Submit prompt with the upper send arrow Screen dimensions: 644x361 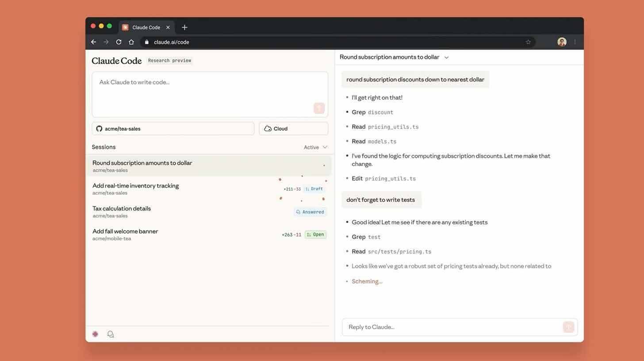[319, 108]
